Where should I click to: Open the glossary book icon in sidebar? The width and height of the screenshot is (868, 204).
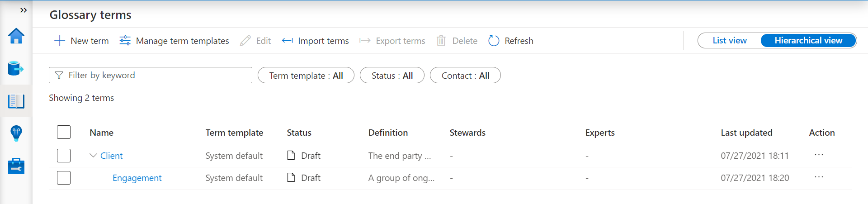[x=16, y=101]
